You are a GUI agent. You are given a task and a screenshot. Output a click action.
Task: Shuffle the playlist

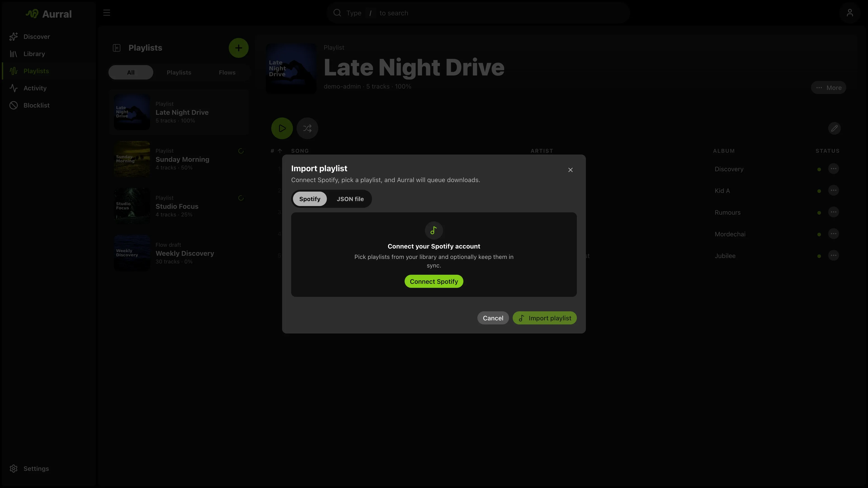pos(307,128)
